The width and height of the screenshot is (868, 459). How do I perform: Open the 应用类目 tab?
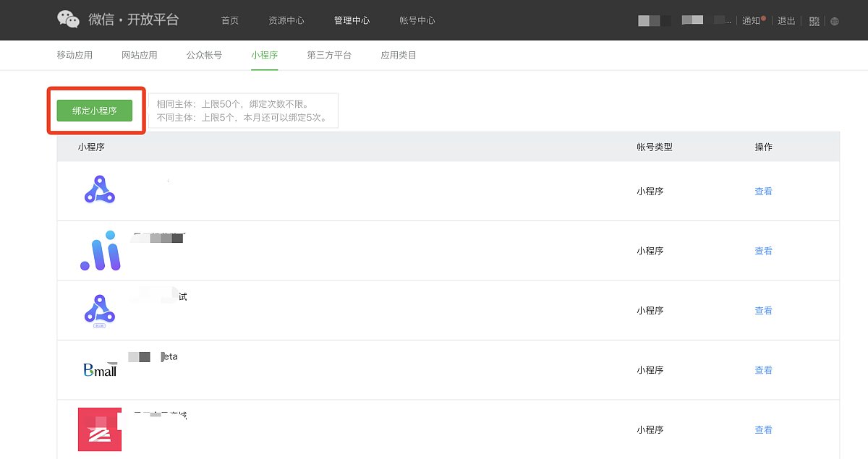(x=399, y=55)
